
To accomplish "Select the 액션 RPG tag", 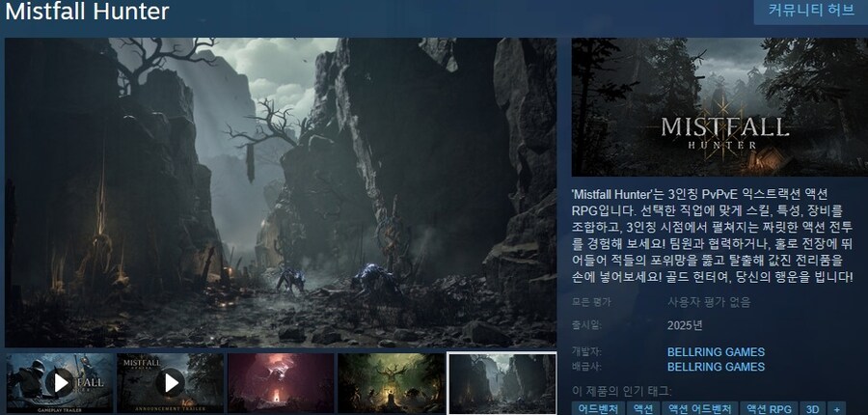I will (769, 409).
